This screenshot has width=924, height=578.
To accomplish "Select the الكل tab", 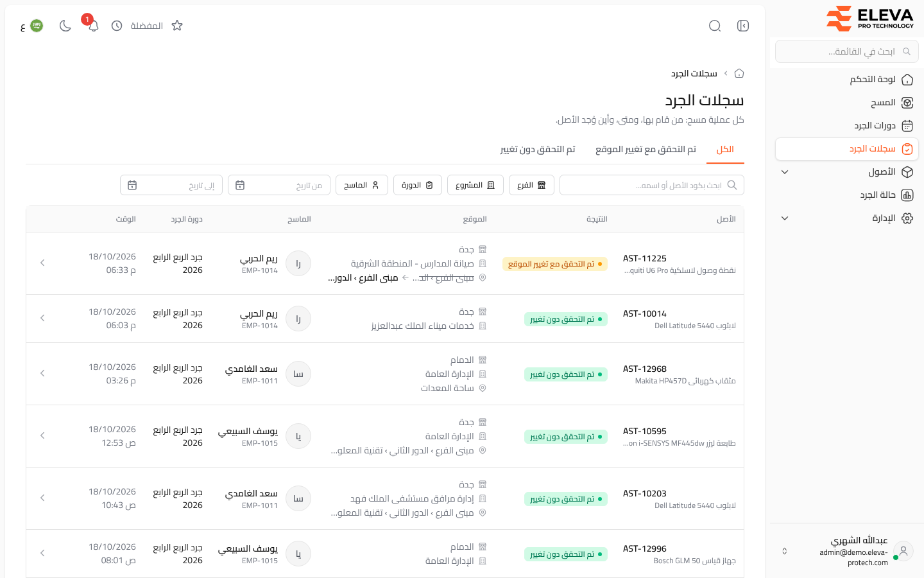I will tap(725, 150).
